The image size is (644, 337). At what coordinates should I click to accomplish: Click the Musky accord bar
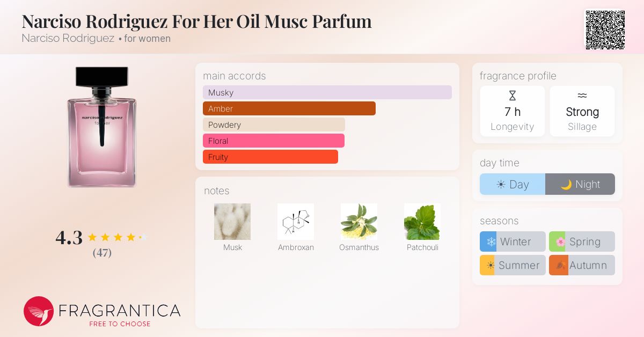(327, 92)
